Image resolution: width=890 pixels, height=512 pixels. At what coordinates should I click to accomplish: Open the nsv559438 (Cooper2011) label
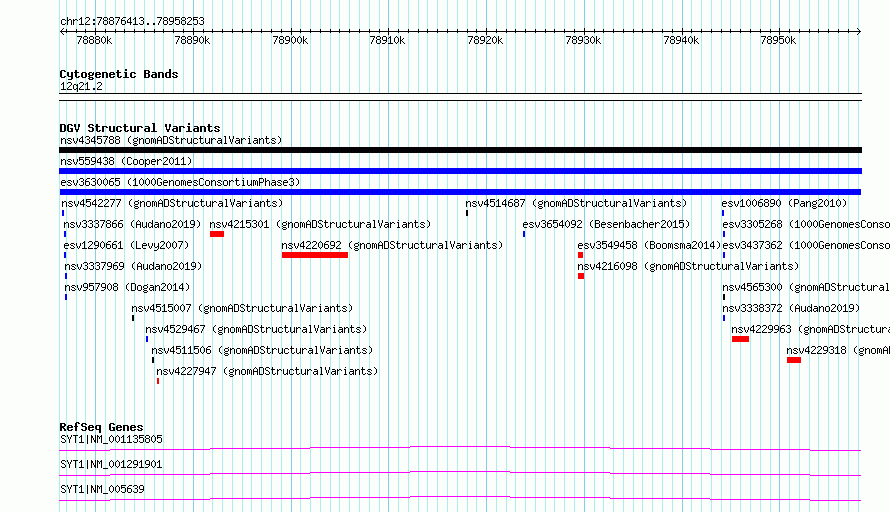(x=126, y=161)
